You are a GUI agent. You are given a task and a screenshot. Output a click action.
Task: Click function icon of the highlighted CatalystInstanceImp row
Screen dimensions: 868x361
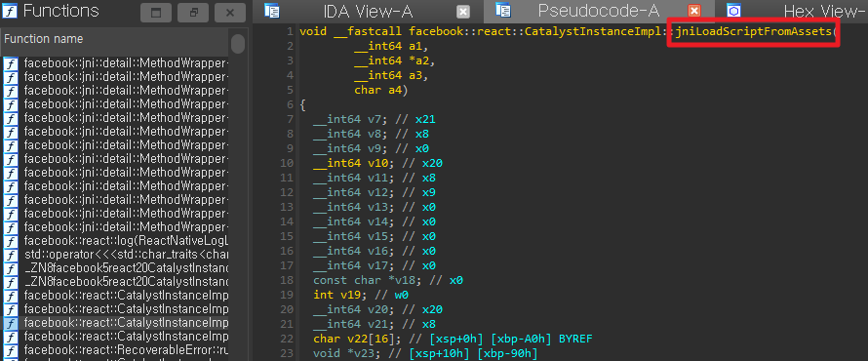11,323
